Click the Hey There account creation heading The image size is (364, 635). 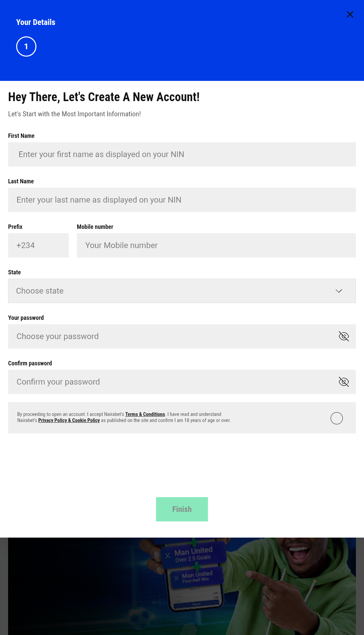[104, 97]
